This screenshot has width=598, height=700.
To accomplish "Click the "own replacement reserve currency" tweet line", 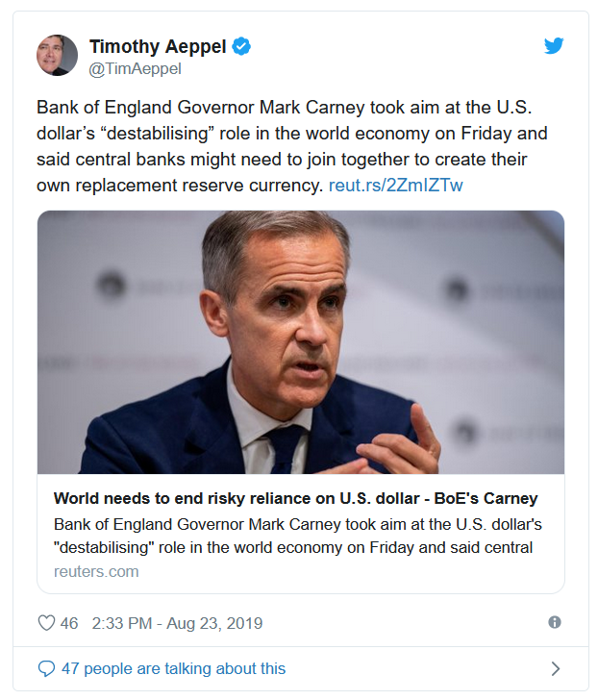I will [x=180, y=186].
